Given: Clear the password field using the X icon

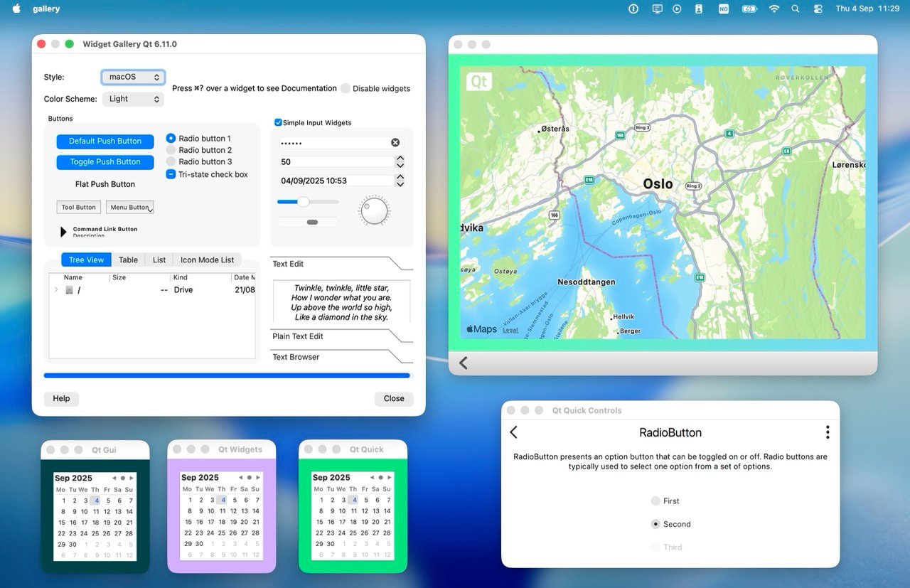Looking at the screenshot, I should pyautogui.click(x=395, y=142).
